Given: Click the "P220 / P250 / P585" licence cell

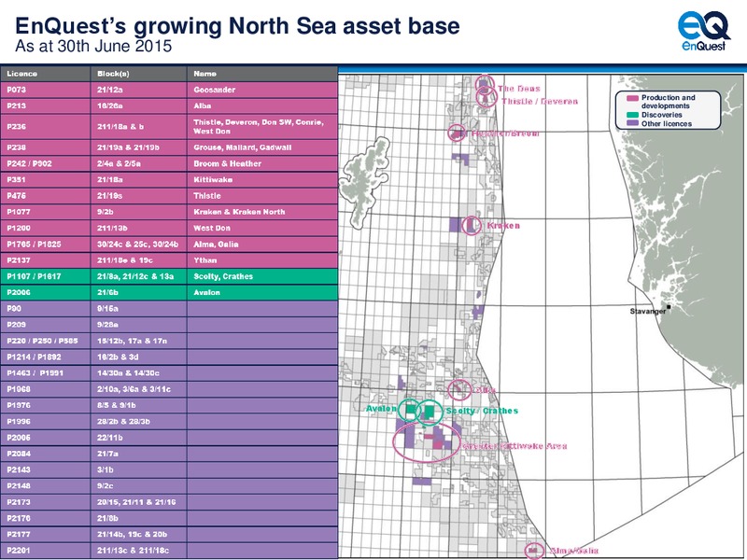Looking at the screenshot, I should [45, 341].
